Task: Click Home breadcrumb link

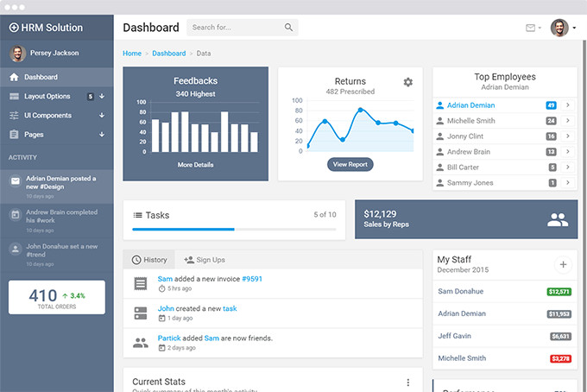Action: pyautogui.click(x=132, y=54)
